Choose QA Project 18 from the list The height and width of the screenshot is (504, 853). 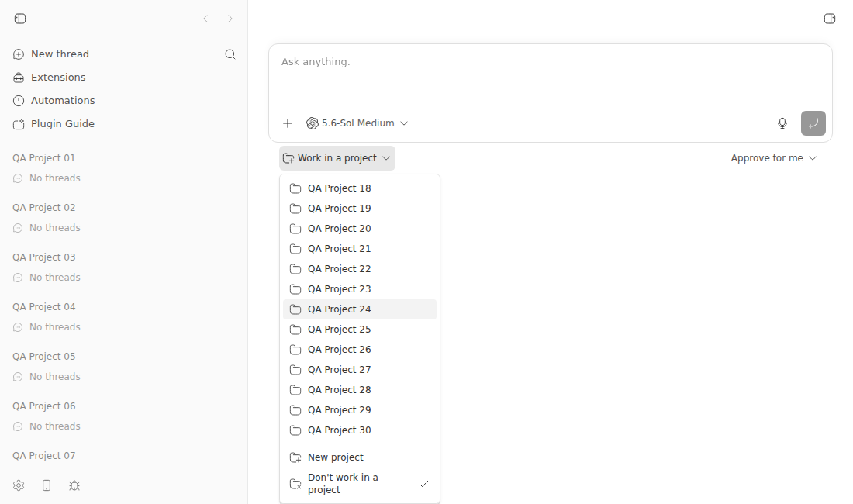[360, 188]
